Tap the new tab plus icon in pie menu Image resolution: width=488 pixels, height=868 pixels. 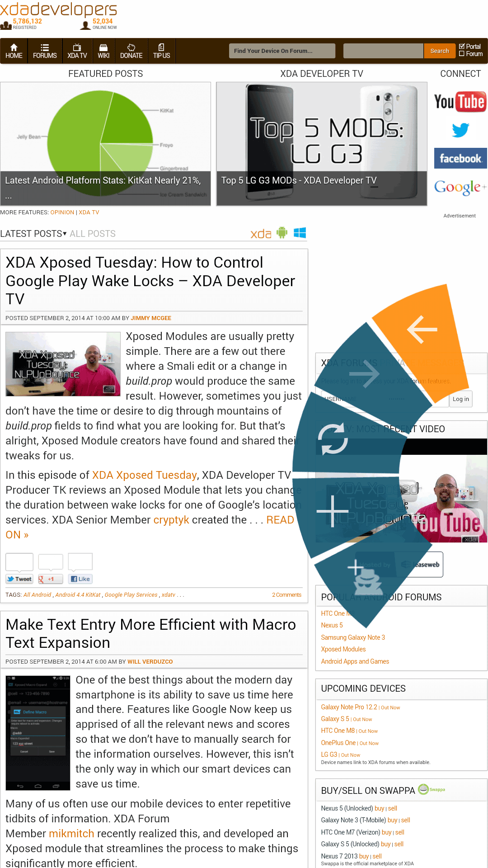[333, 511]
